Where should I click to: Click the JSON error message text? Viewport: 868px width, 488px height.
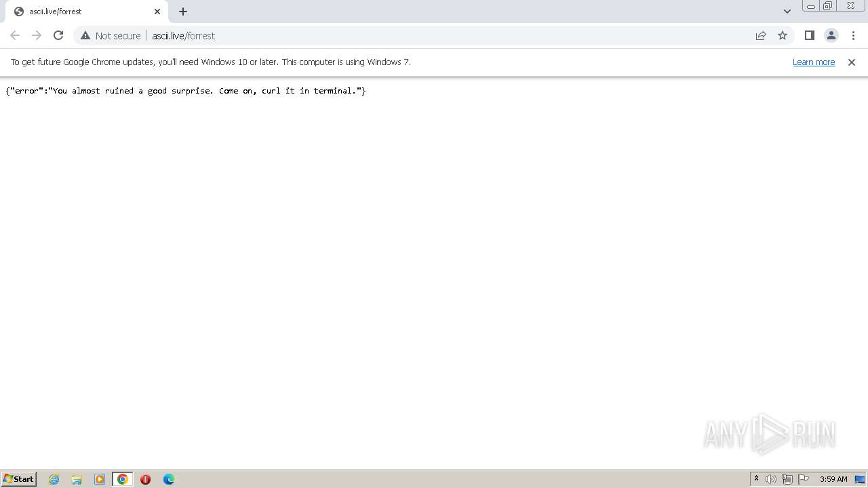[x=186, y=91]
